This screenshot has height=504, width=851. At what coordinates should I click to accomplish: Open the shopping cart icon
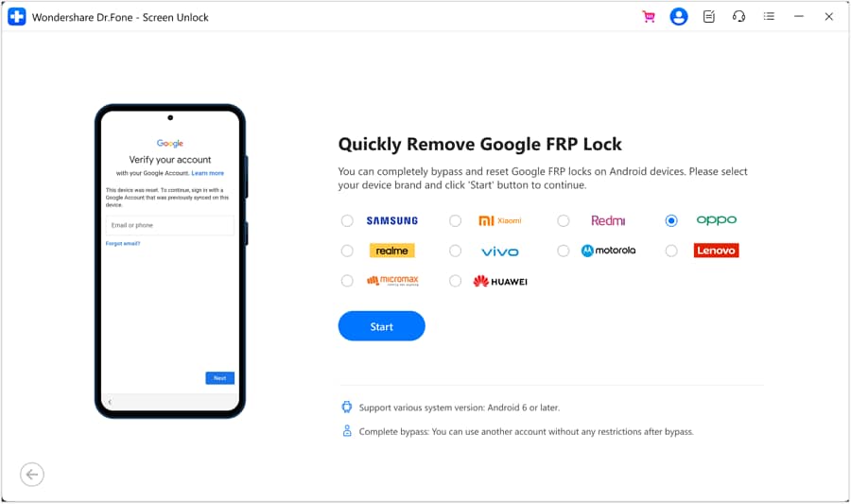(x=648, y=17)
